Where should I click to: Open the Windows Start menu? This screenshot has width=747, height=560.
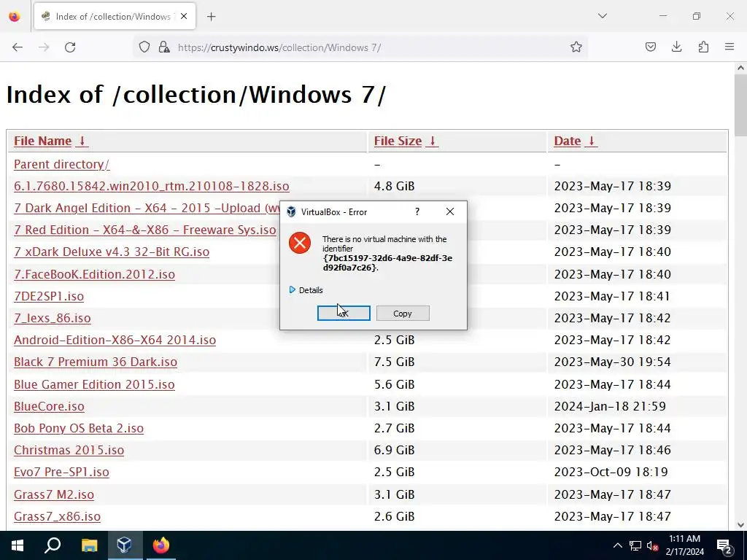pyautogui.click(x=18, y=545)
